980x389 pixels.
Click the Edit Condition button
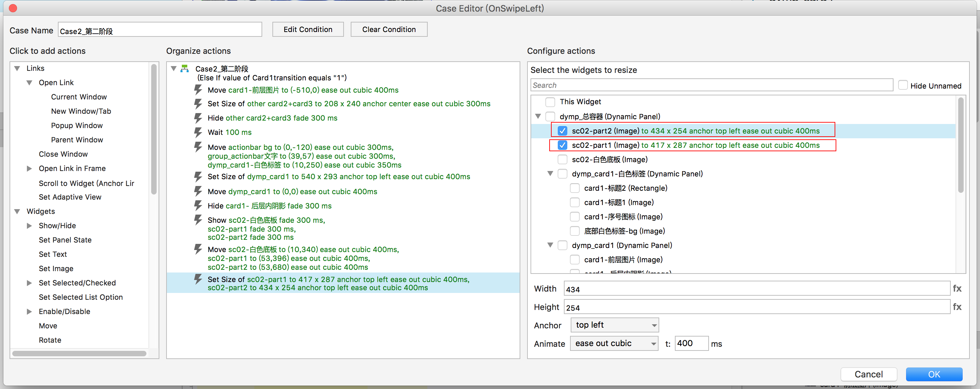pyautogui.click(x=307, y=30)
